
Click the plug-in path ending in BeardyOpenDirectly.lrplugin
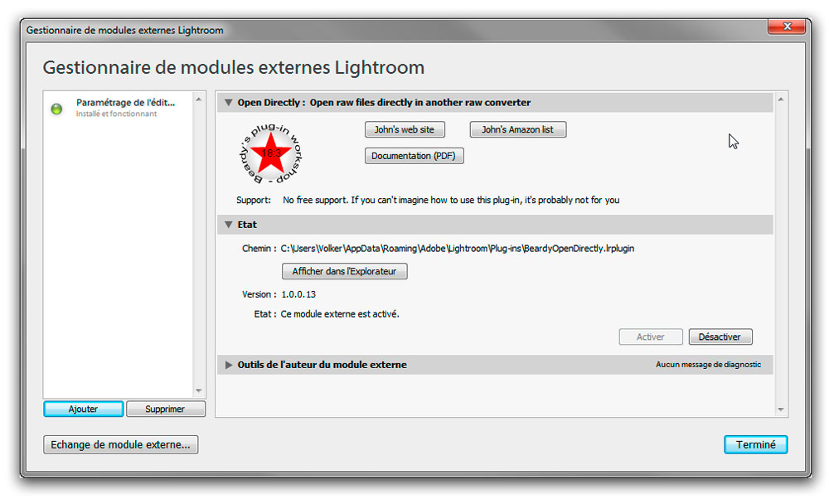(458, 249)
